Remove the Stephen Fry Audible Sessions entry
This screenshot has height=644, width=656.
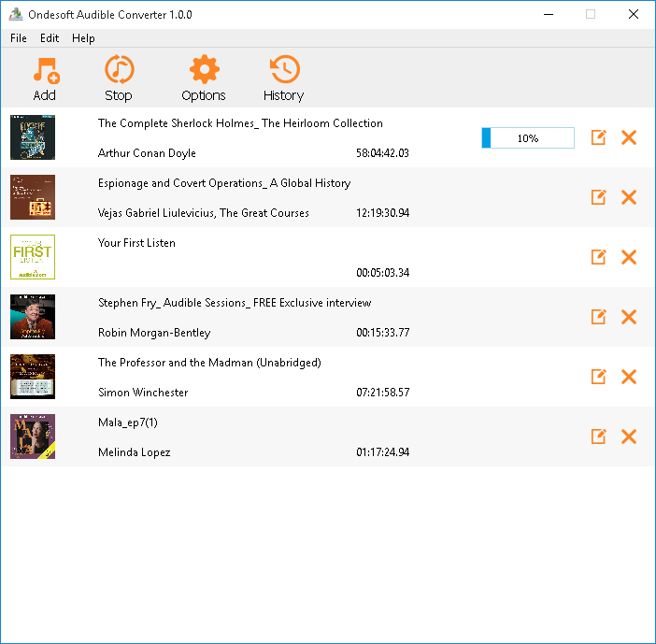point(629,317)
